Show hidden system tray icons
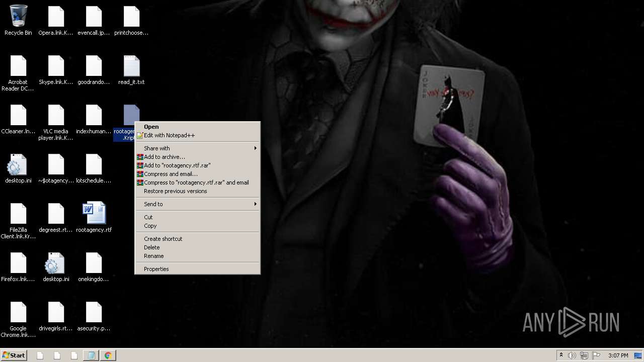The height and width of the screenshot is (362, 644). (x=561, y=355)
